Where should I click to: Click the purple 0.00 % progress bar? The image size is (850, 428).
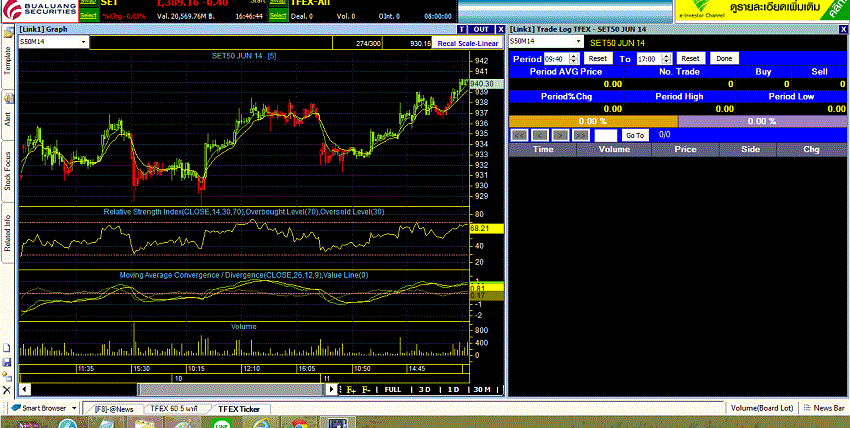point(762,121)
